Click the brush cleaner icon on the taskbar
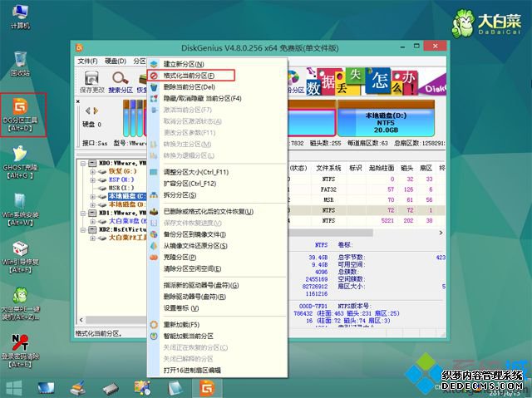This screenshot has height=398, width=532. 77,389
